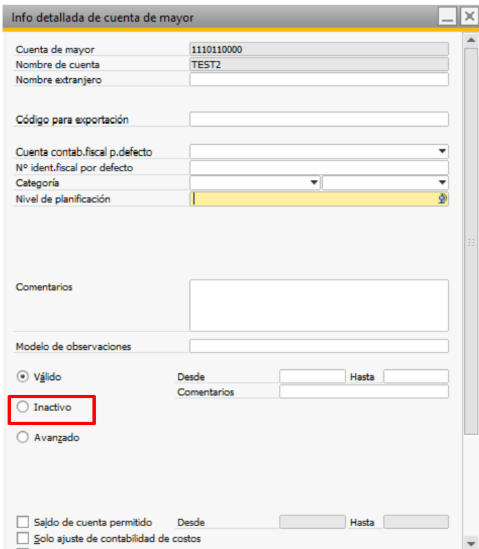Image resolution: width=479 pixels, height=549 pixels.
Task: Focus the Código para exportación field
Action: tap(319, 119)
